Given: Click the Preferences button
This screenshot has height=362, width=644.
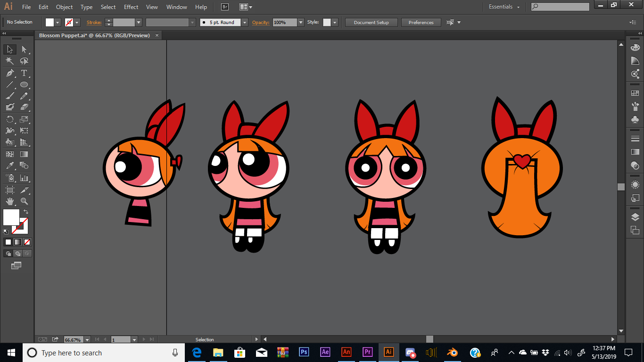Looking at the screenshot, I should [x=421, y=22].
